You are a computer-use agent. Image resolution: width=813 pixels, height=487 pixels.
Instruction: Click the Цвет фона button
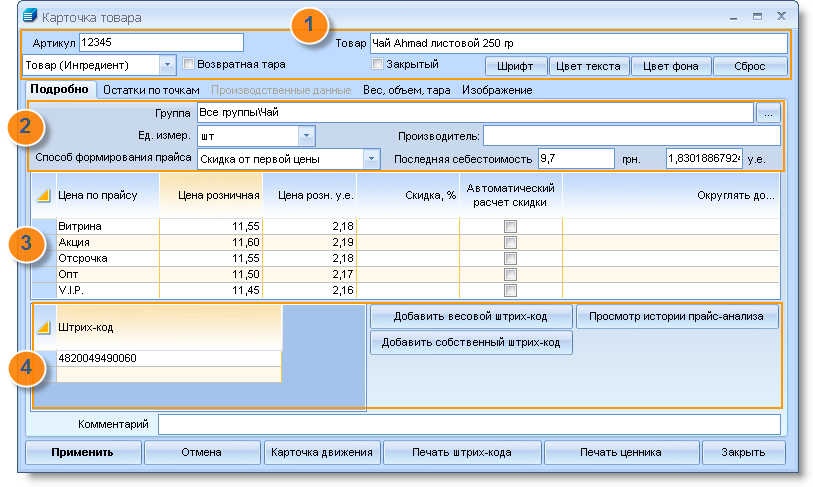point(671,66)
